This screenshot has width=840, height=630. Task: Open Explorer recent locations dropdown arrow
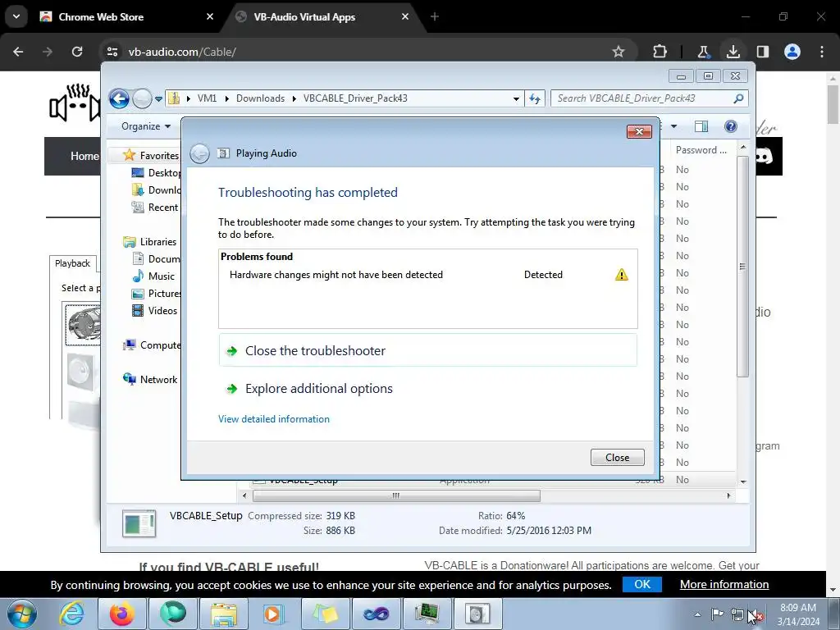tap(158, 99)
